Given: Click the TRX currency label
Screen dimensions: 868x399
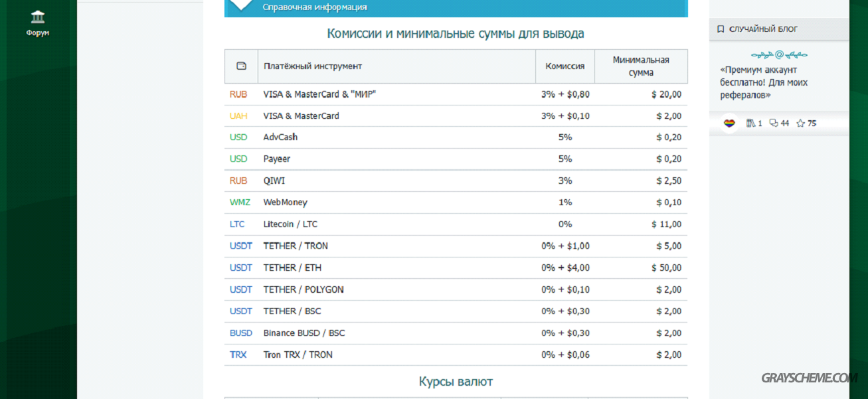Looking at the screenshot, I should click(x=238, y=355).
